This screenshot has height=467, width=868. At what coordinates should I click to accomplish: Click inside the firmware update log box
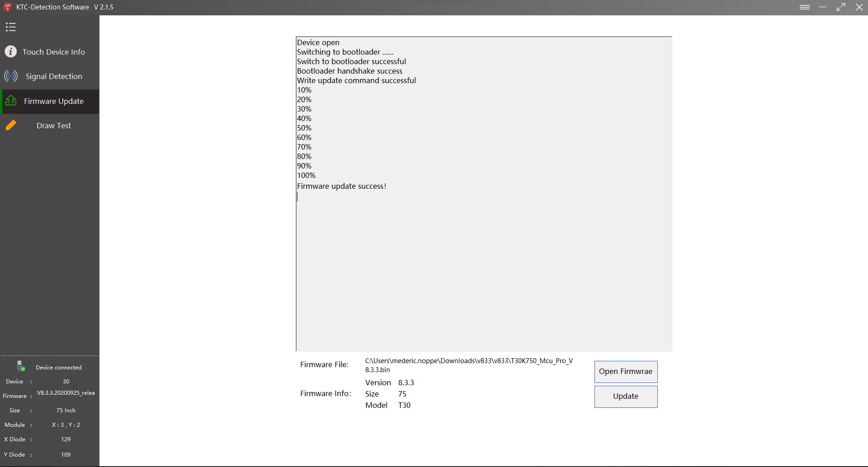[x=484, y=271]
